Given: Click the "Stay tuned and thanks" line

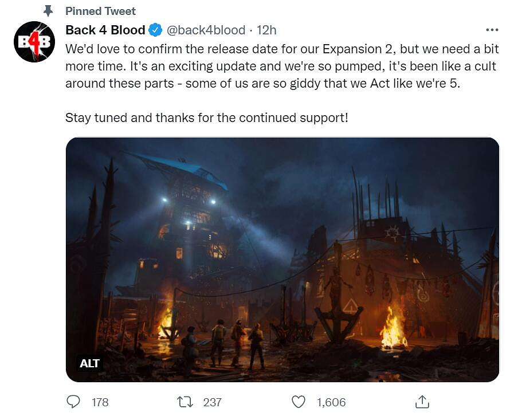Looking at the screenshot, I should 207,117.
